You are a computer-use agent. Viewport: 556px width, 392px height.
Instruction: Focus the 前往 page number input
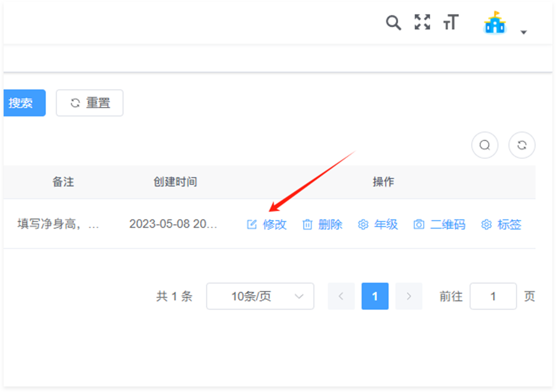[493, 296]
